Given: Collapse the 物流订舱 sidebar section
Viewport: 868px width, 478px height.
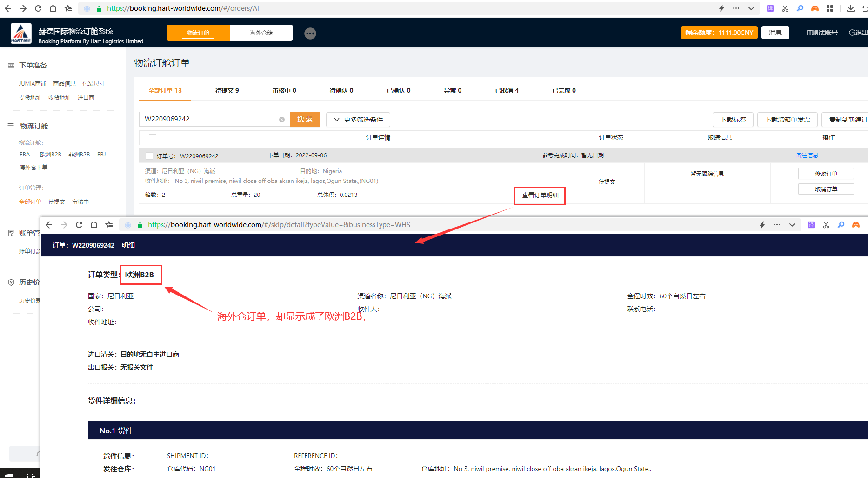Looking at the screenshot, I should pyautogui.click(x=11, y=126).
